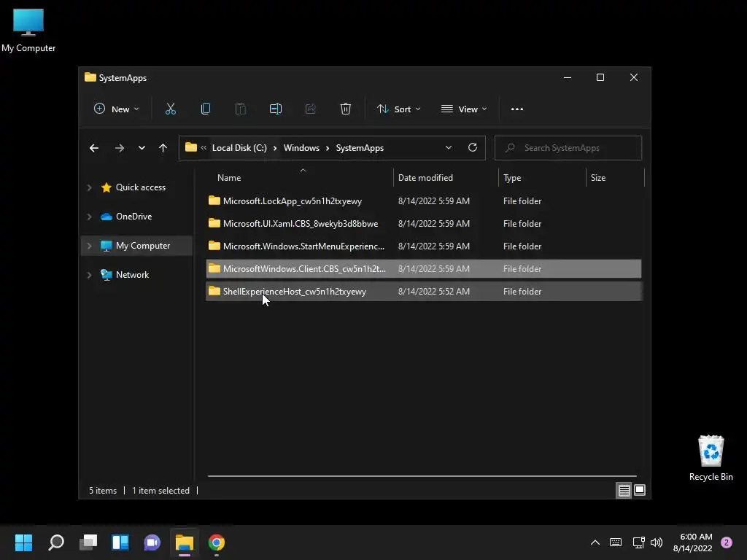
Task: Switch to large thumbnails view icon
Action: tap(640, 490)
